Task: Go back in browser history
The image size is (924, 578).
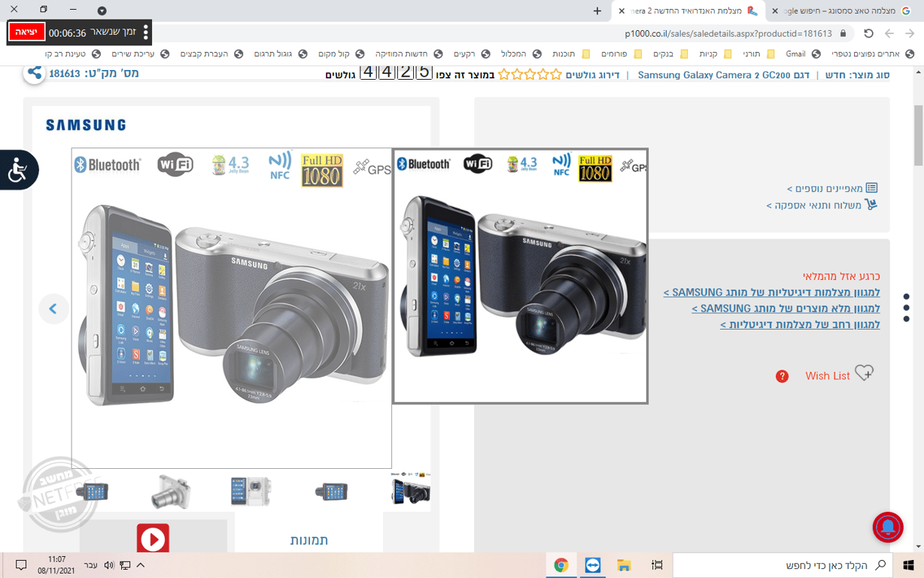Action: click(910, 33)
